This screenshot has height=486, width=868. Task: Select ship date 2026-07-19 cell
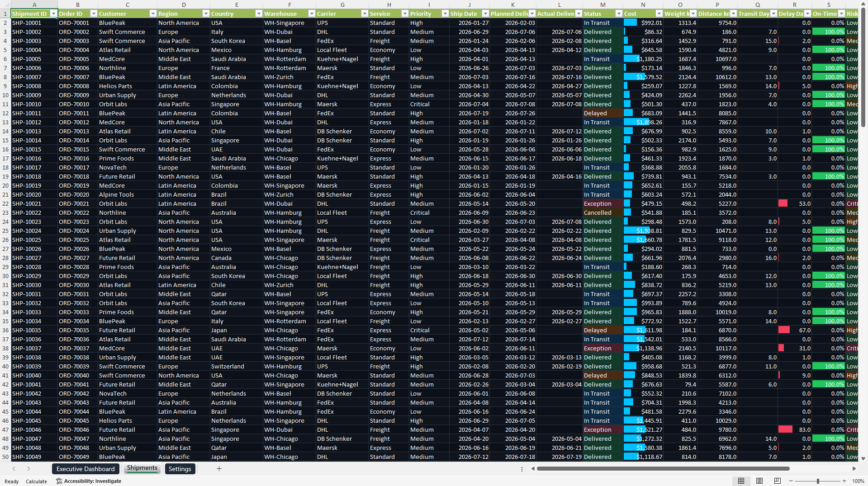point(470,113)
